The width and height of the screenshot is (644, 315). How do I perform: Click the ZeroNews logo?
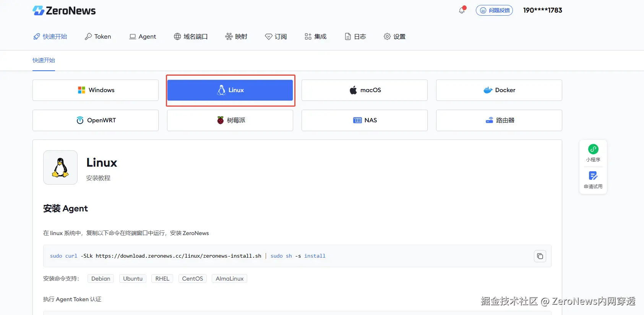(64, 11)
